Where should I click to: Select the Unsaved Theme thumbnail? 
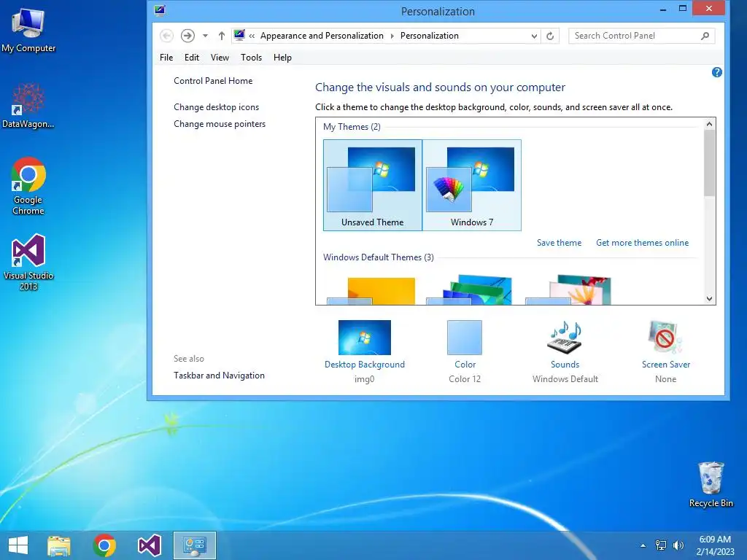373,185
